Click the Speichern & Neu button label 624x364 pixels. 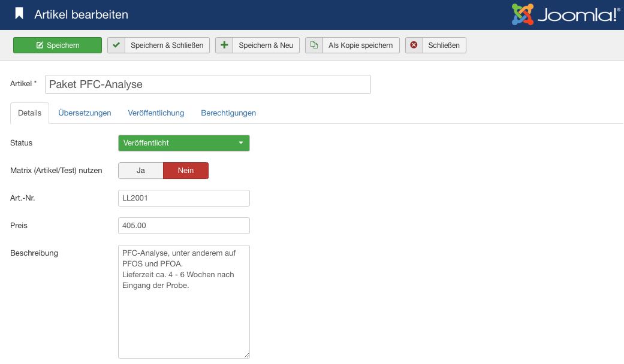point(266,45)
